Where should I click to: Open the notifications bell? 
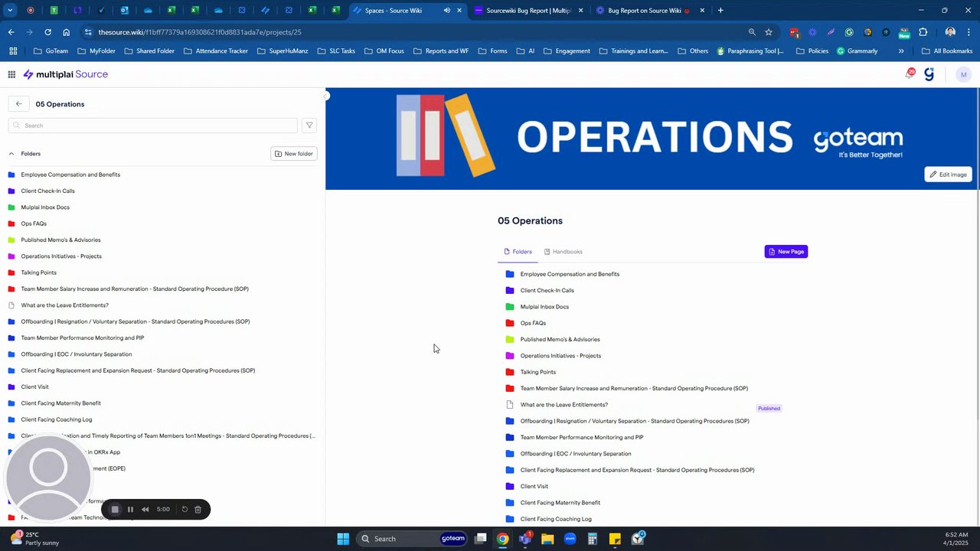910,73
